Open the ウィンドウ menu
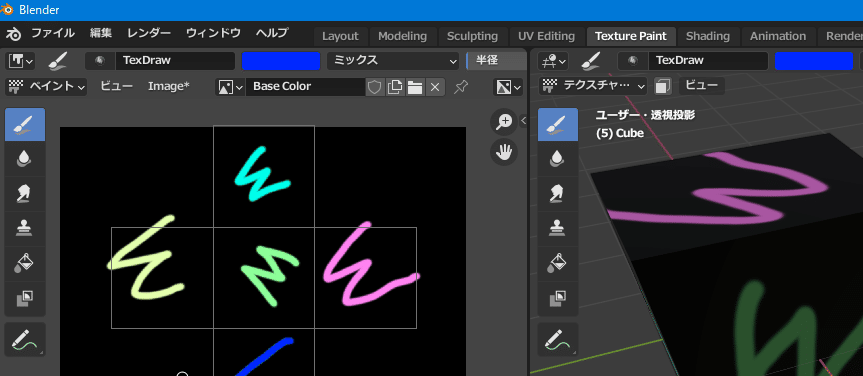Viewport: 863px width, 376px height. 214,34
